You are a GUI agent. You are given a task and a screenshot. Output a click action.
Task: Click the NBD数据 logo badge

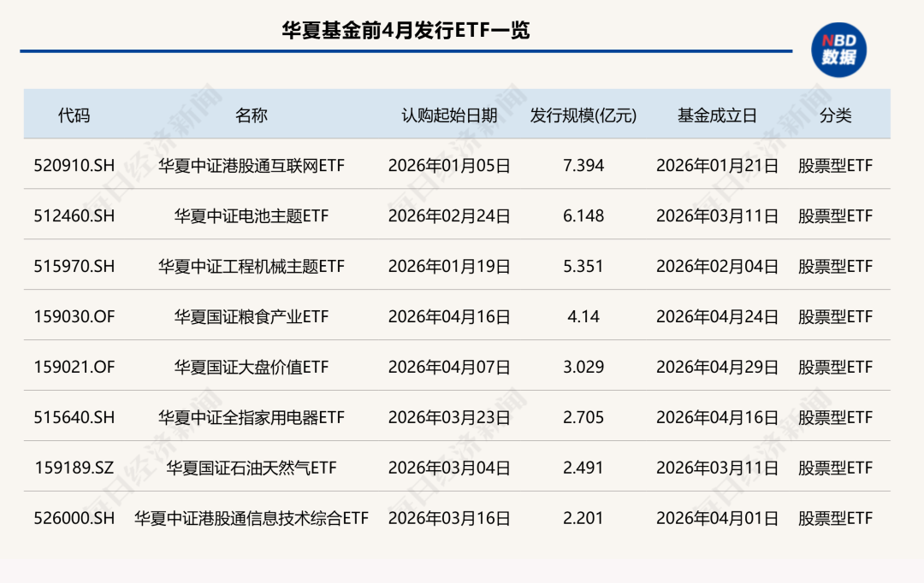(x=838, y=50)
